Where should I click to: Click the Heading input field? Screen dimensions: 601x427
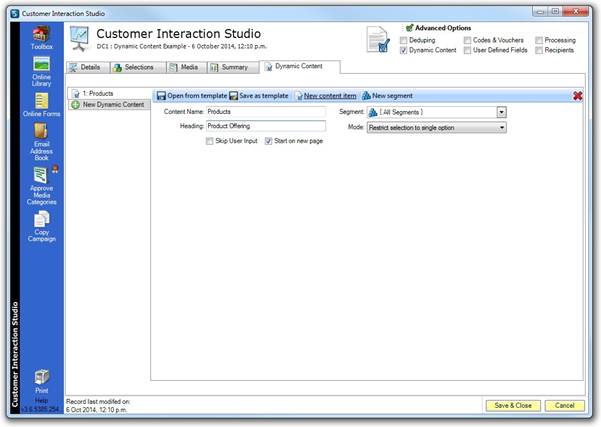click(x=266, y=126)
